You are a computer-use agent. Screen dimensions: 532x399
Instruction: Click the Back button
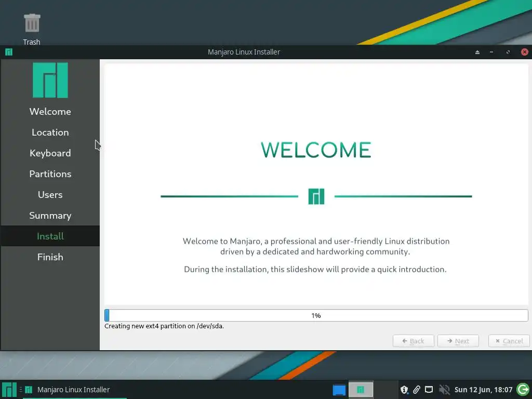[x=413, y=341]
